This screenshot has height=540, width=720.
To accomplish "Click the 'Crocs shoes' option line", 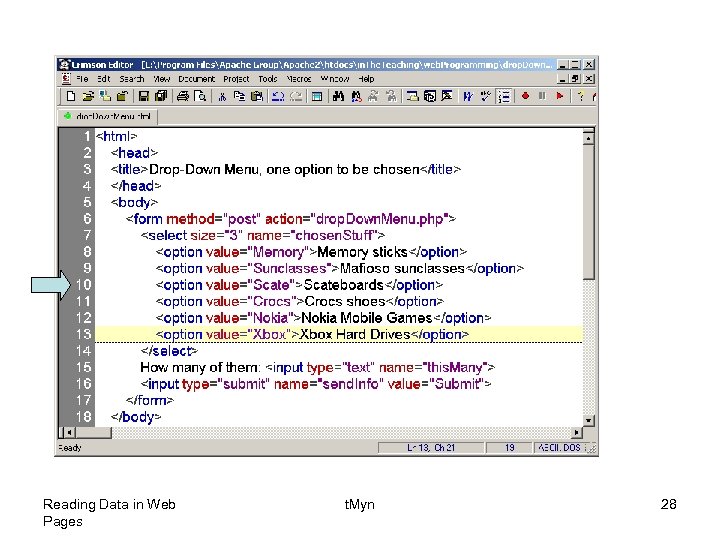I will (299, 302).
